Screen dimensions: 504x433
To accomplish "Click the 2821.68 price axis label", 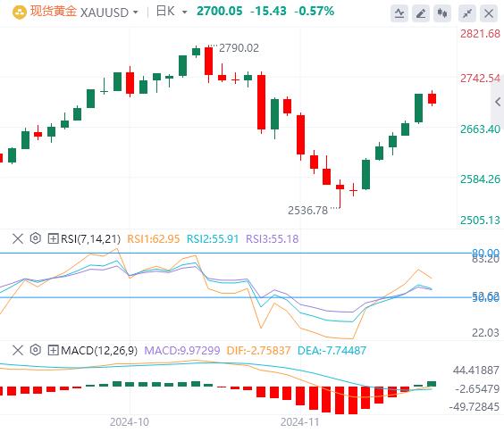I will tap(480, 34).
